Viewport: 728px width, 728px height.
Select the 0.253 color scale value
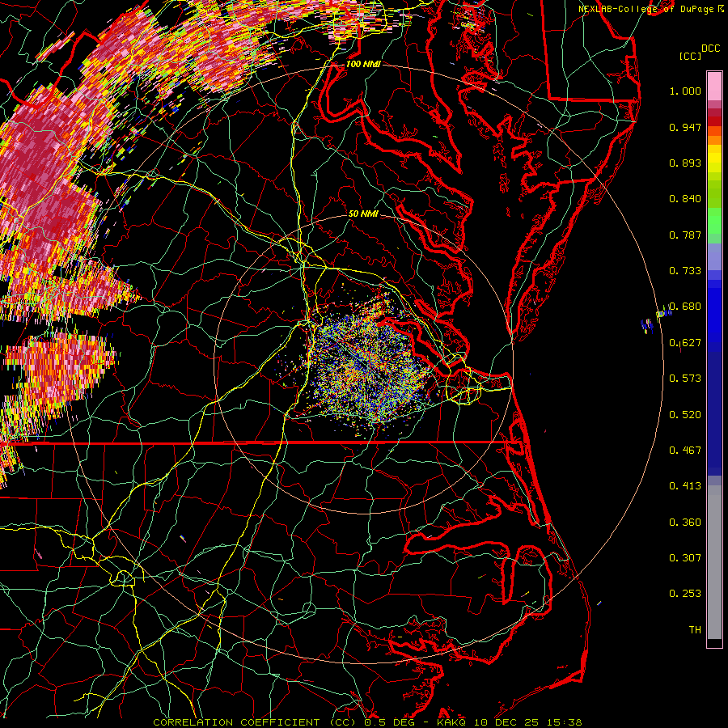pos(685,594)
